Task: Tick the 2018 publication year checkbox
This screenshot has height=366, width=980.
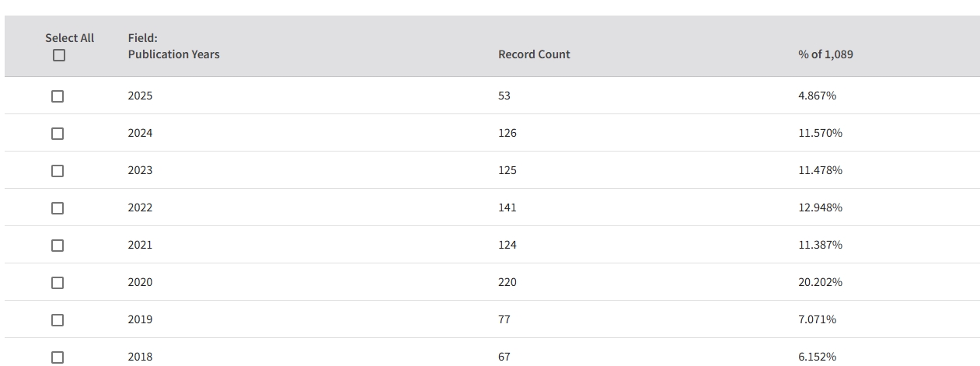Action: click(58, 357)
